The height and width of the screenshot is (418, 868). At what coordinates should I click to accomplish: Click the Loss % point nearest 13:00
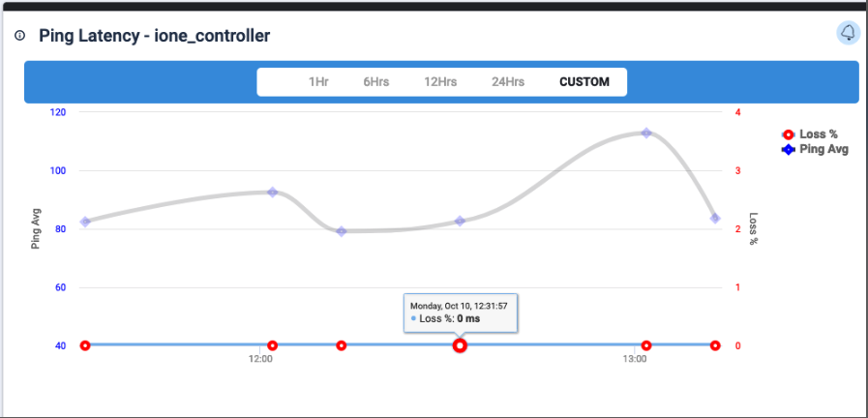click(646, 345)
